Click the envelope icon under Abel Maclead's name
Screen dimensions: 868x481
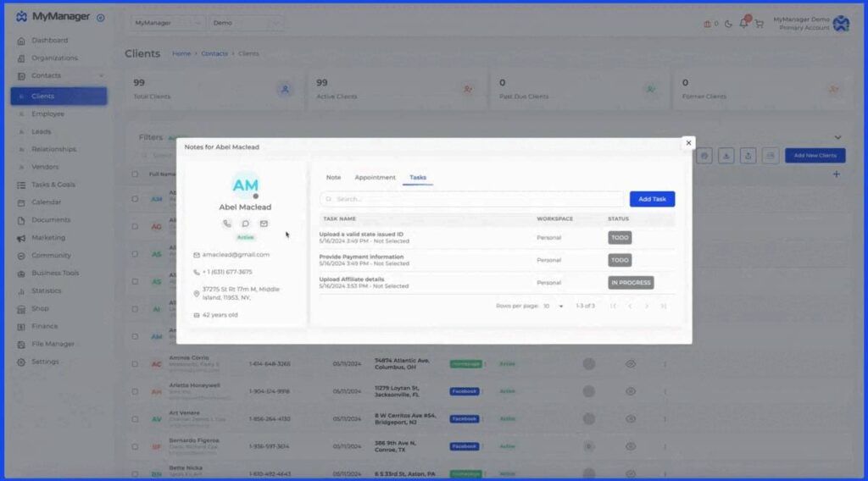[264, 224]
